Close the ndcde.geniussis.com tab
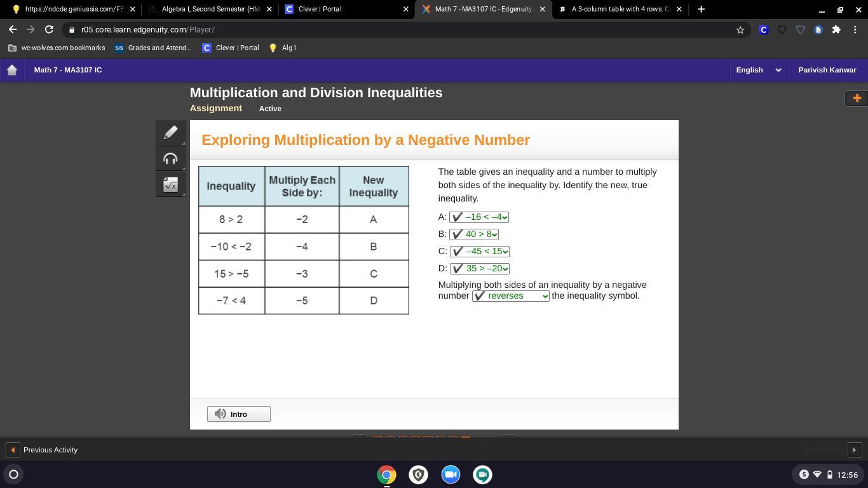Screen dimensions: 868x488 point(133,9)
